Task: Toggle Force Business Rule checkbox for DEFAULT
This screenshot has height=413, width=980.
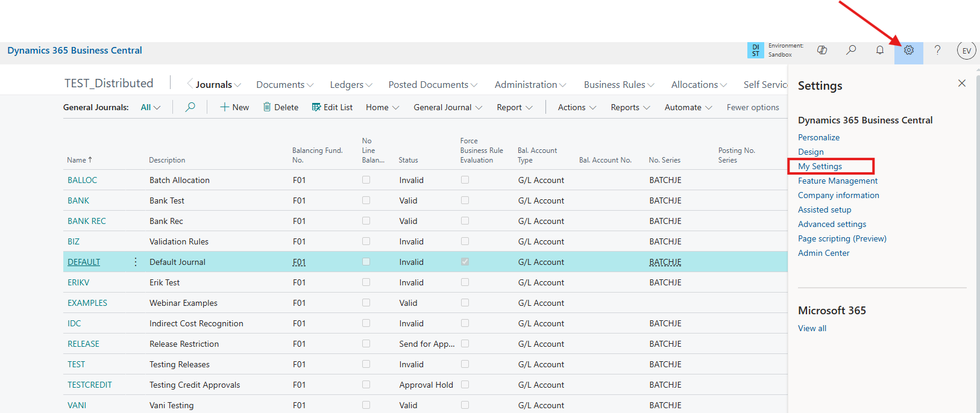Action: (x=465, y=262)
